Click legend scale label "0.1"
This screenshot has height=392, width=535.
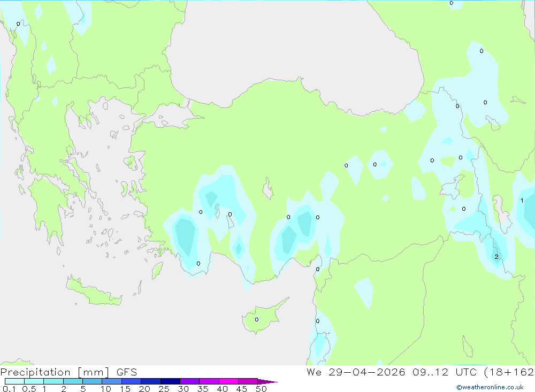coord(9,389)
